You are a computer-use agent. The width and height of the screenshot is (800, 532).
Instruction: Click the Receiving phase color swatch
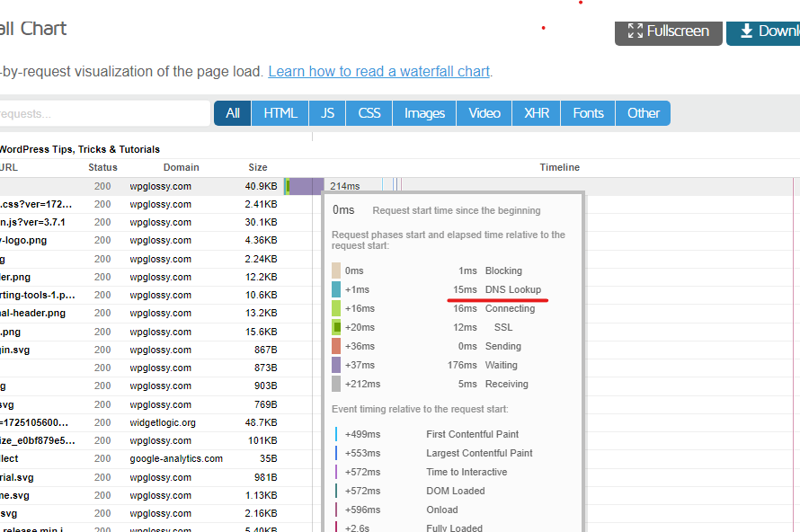point(335,384)
